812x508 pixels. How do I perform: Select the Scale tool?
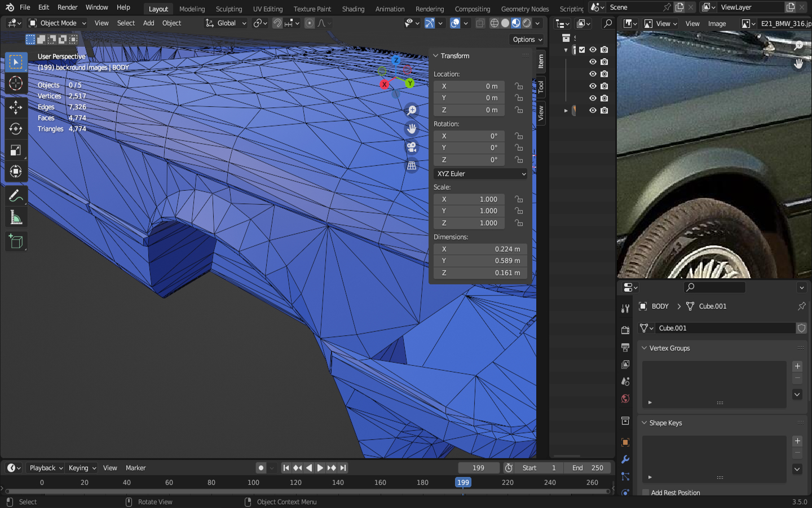[16, 150]
